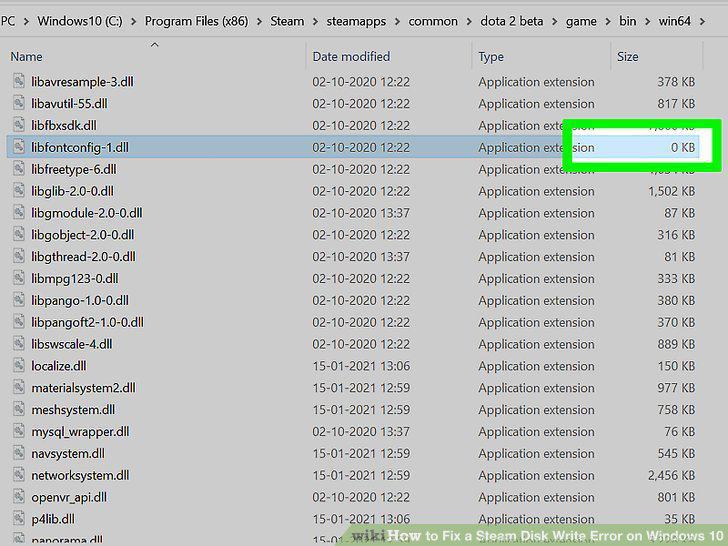The height and width of the screenshot is (546, 728).
Task: Click the localize.dll file icon
Action: click(19, 365)
